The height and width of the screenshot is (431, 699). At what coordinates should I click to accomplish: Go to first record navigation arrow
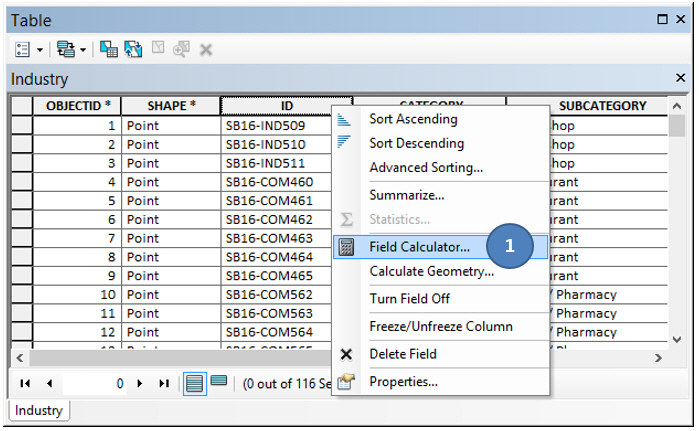[x=25, y=383]
